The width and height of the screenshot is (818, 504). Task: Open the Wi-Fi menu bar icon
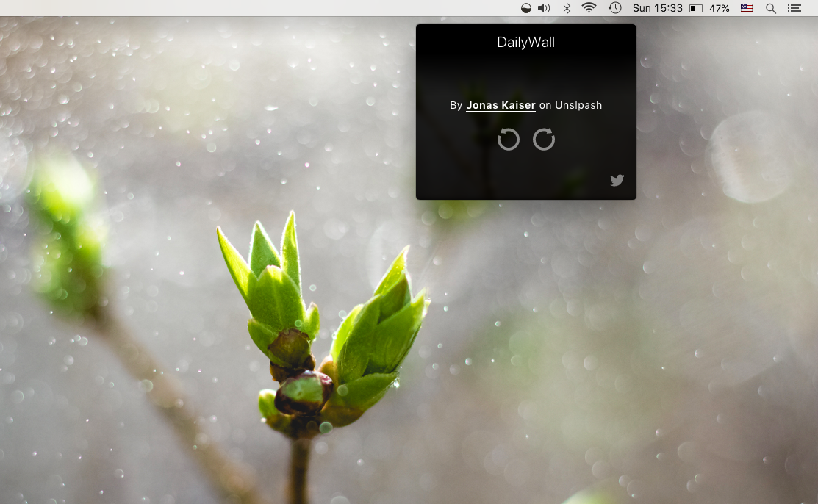point(588,8)
